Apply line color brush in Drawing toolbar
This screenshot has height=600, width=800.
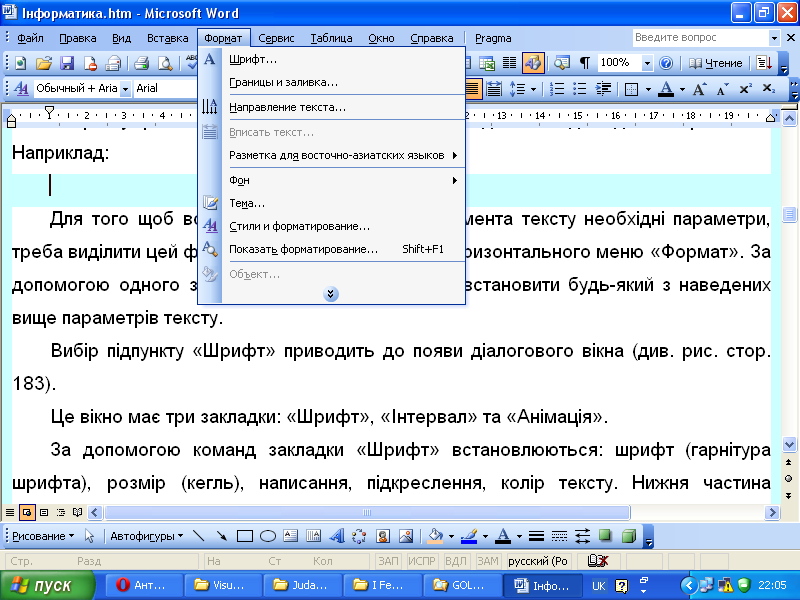pos(469,536)
